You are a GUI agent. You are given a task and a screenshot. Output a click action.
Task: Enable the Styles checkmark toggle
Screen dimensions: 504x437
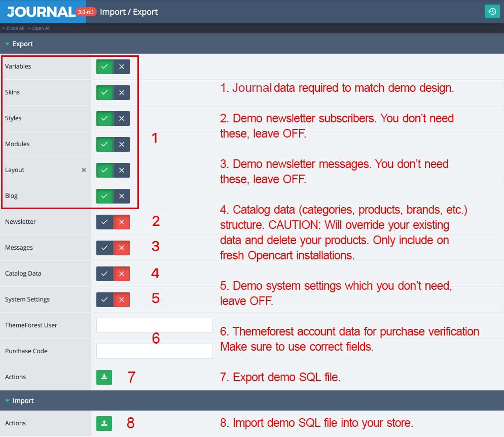(x=104, y=118)
